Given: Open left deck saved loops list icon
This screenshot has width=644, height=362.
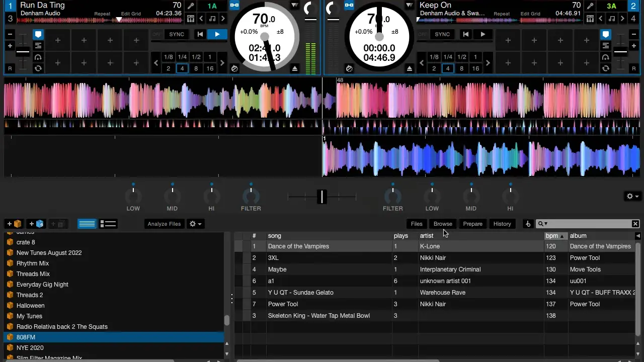Looking at the screenshot, I should click(x=38, y=46).
